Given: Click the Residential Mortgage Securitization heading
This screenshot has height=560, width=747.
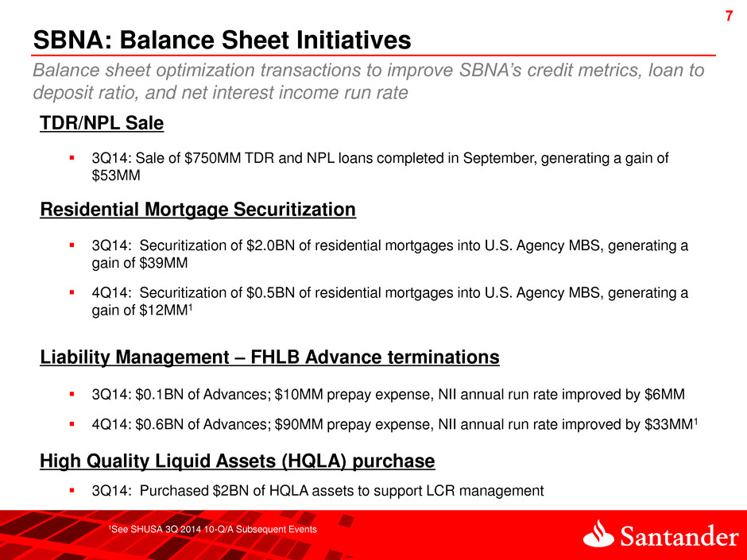Looking at the screenshot, I should [198, 210].
